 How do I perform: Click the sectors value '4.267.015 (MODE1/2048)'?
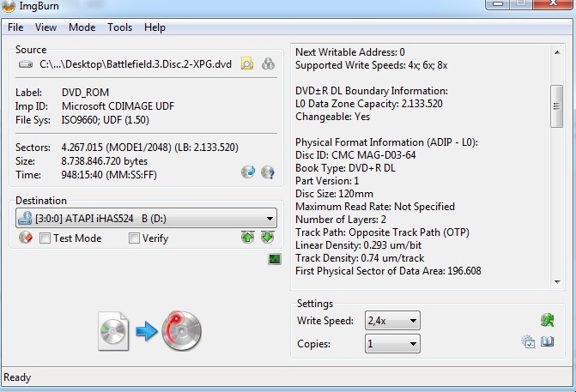click(x=117, y=148)
